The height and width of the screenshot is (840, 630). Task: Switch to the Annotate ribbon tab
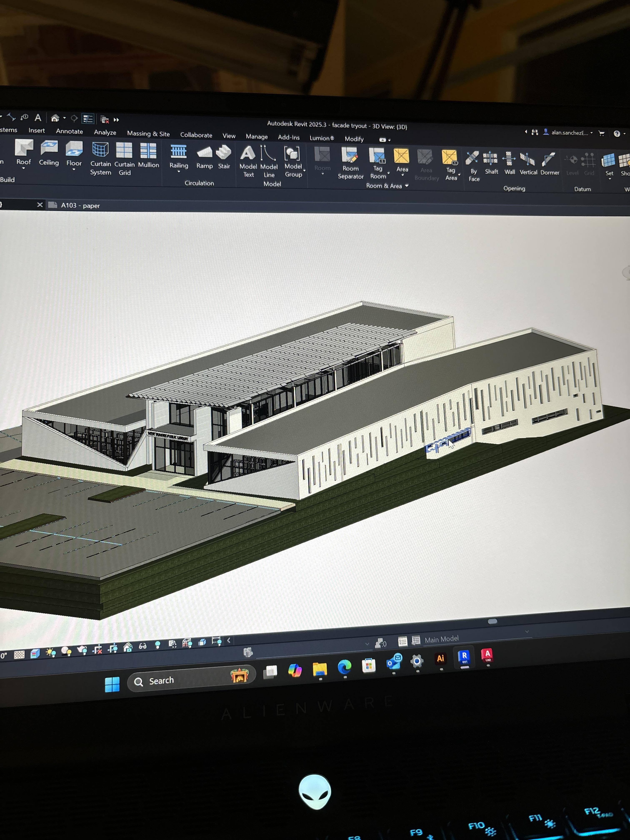click(x=69, y=131)
